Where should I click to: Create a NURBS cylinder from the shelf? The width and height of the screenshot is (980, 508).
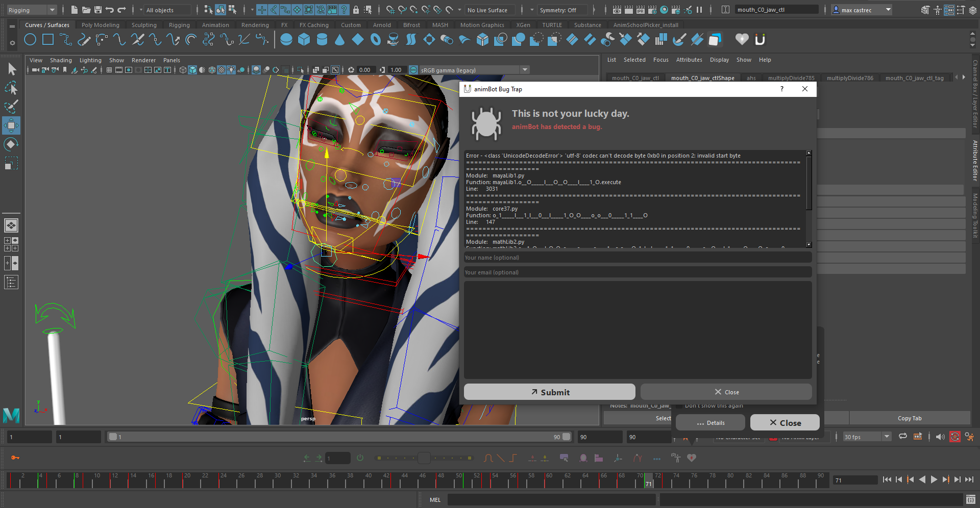(322, 39)
